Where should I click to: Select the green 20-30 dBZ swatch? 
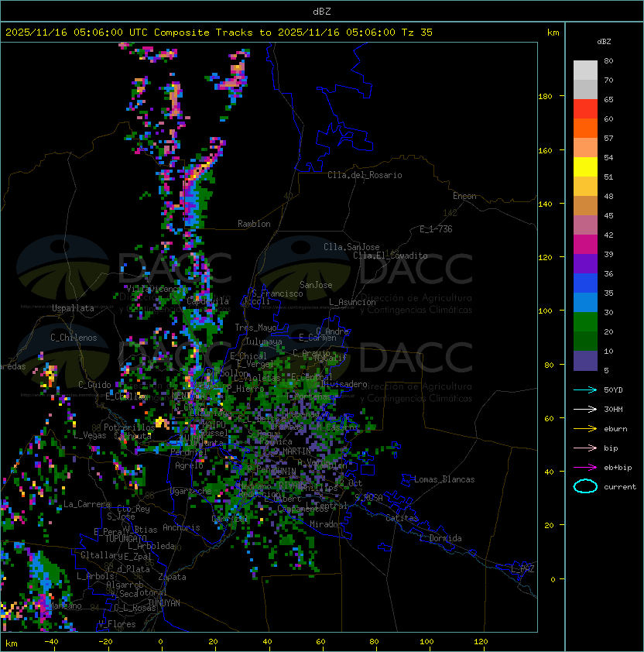(585, 322)
